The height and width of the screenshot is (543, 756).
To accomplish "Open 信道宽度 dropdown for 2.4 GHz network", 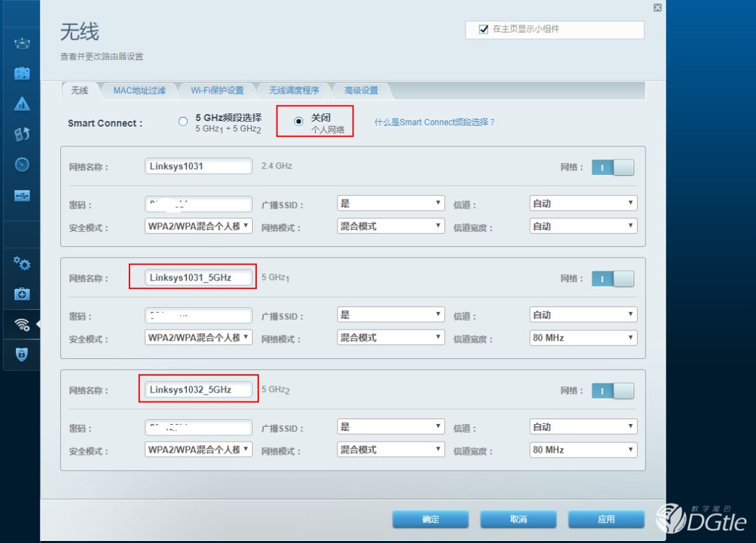I will tap(583, 225).
